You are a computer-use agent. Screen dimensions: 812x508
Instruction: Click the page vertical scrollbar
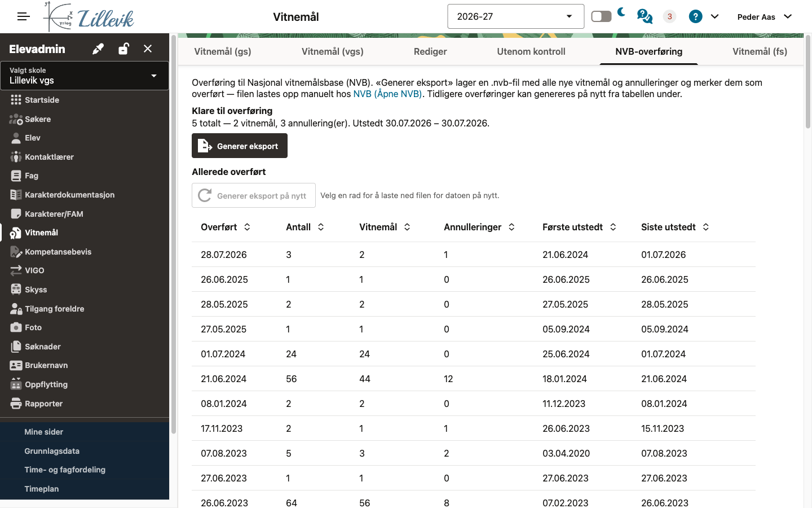808,82
